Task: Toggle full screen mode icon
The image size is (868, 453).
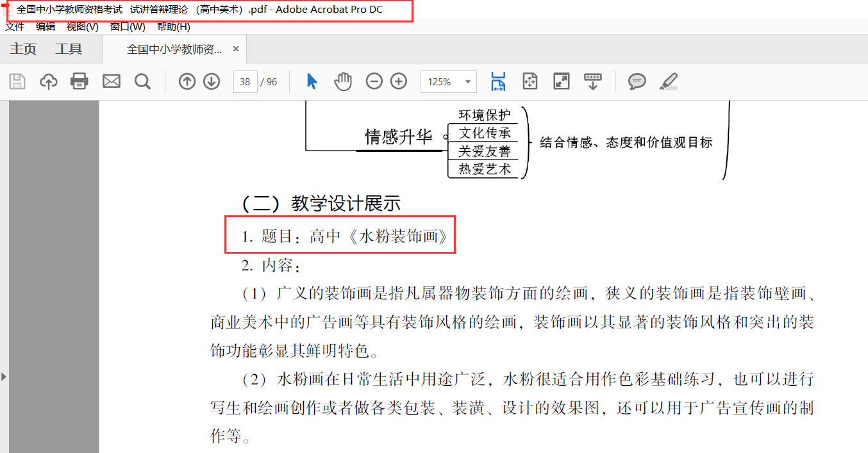Action: click(562, 81)
